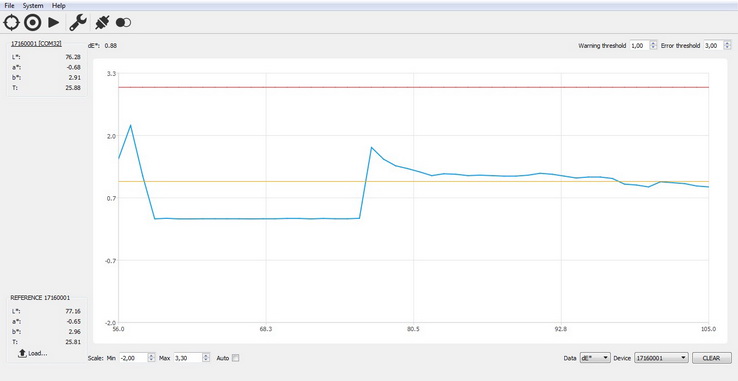Click the overlapping circles compare icon

tap(123, 22)
